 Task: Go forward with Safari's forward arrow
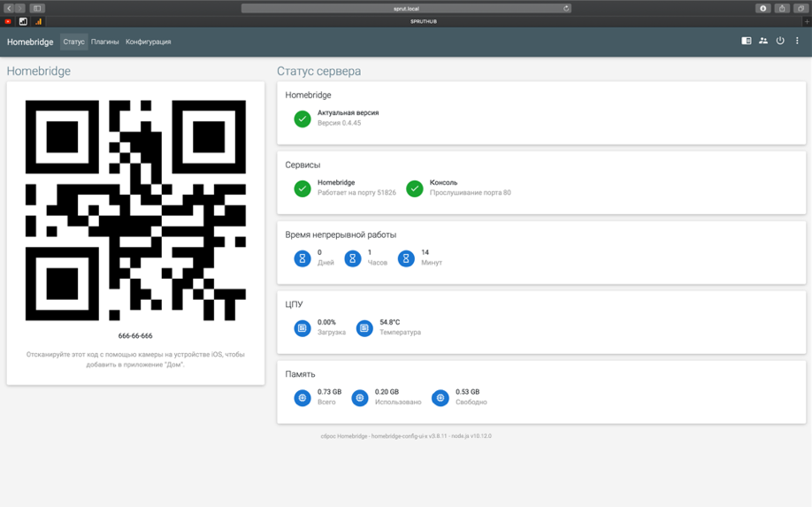[19, 8]
